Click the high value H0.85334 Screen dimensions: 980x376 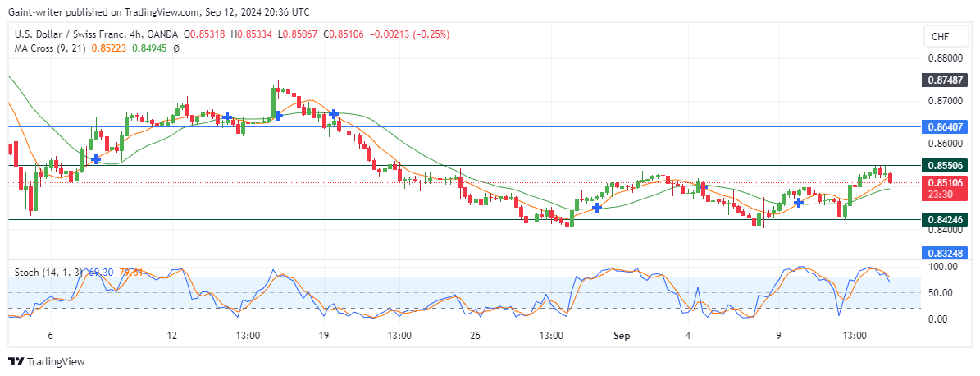(x=251, y=35)
